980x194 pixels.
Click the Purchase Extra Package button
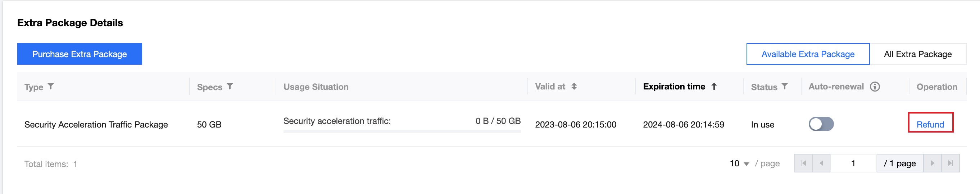(80, 54)
